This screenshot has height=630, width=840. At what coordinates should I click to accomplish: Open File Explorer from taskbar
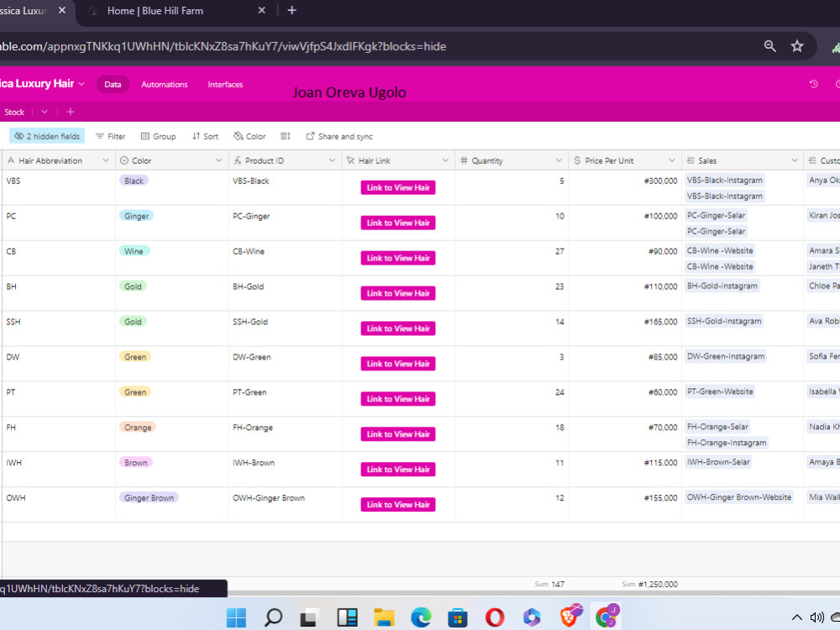pyautogui.click(x=384, y=617)
